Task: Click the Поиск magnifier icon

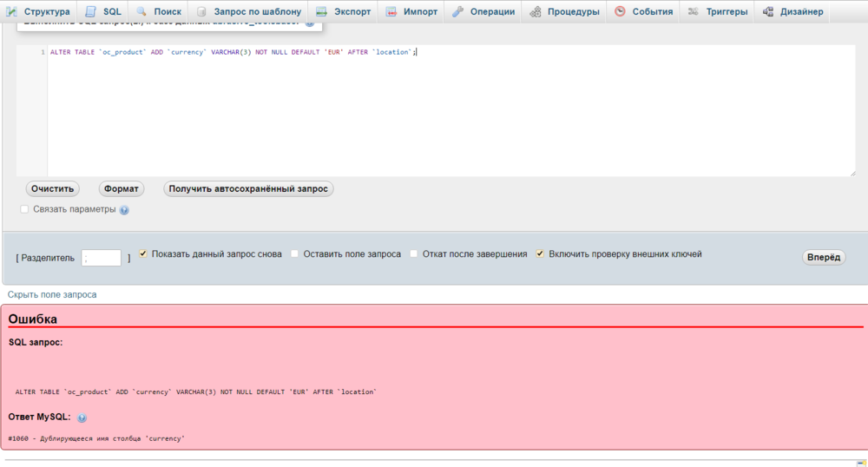Action: pyautogui.click(x=142, y=11)
